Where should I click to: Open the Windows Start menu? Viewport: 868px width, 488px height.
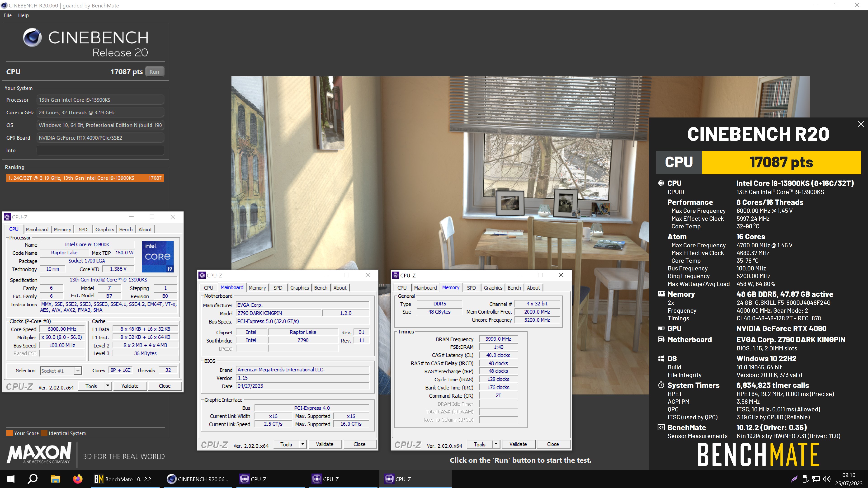click(x=11, y=479)
